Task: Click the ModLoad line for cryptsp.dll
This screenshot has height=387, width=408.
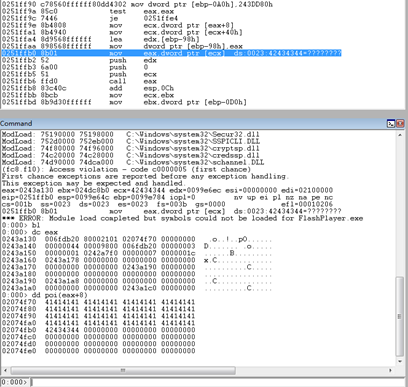Action: pos(131,148)
